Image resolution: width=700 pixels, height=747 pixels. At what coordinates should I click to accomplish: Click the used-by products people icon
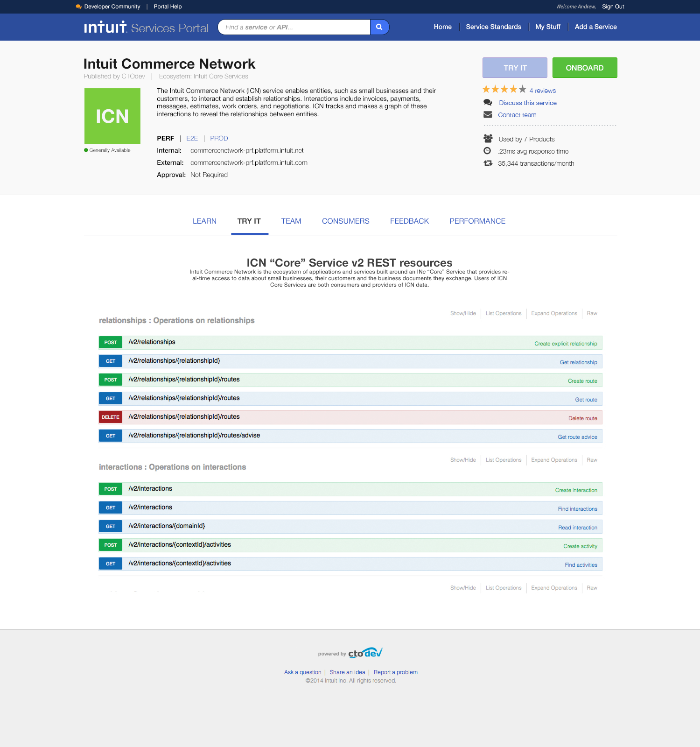pos(488,139)
